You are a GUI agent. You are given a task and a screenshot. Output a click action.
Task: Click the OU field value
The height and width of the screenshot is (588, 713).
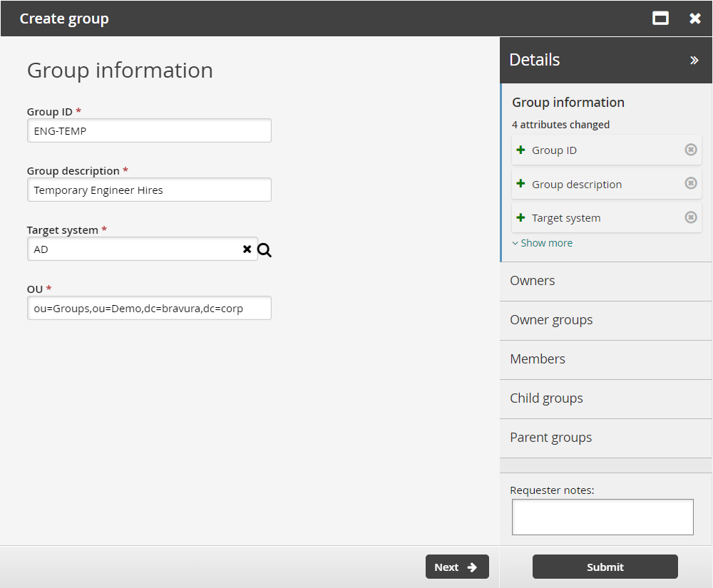(149, 308)
